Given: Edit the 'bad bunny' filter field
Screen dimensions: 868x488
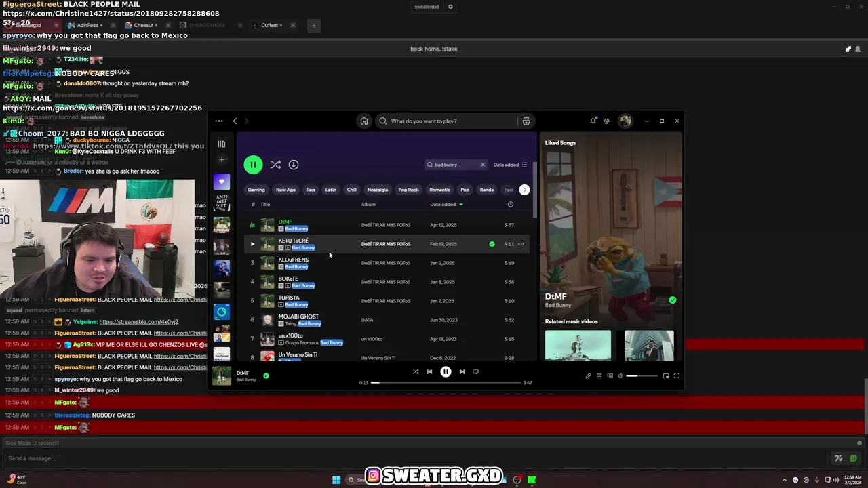Looking at the screenshot, I should click(x=455, y=165).
